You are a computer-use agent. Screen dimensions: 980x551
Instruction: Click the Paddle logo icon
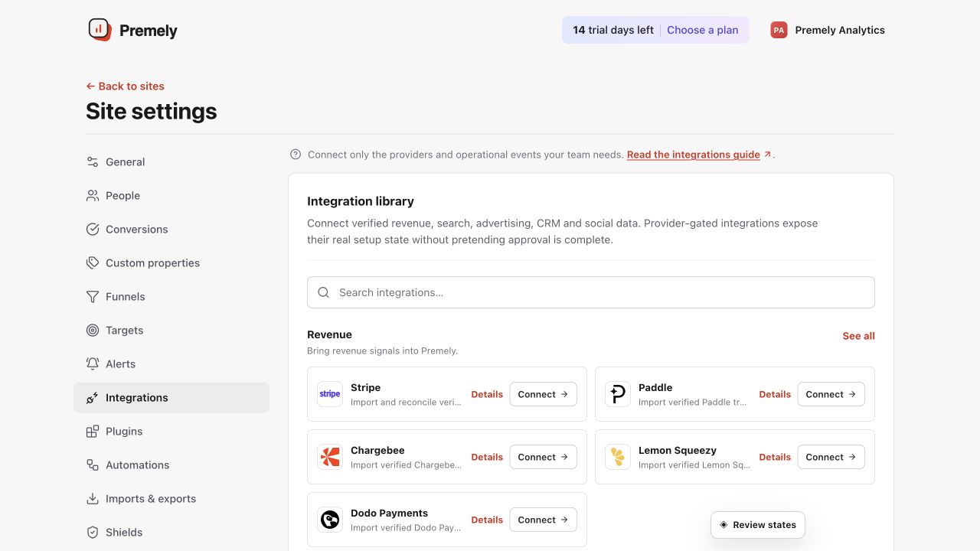(618, 394)
